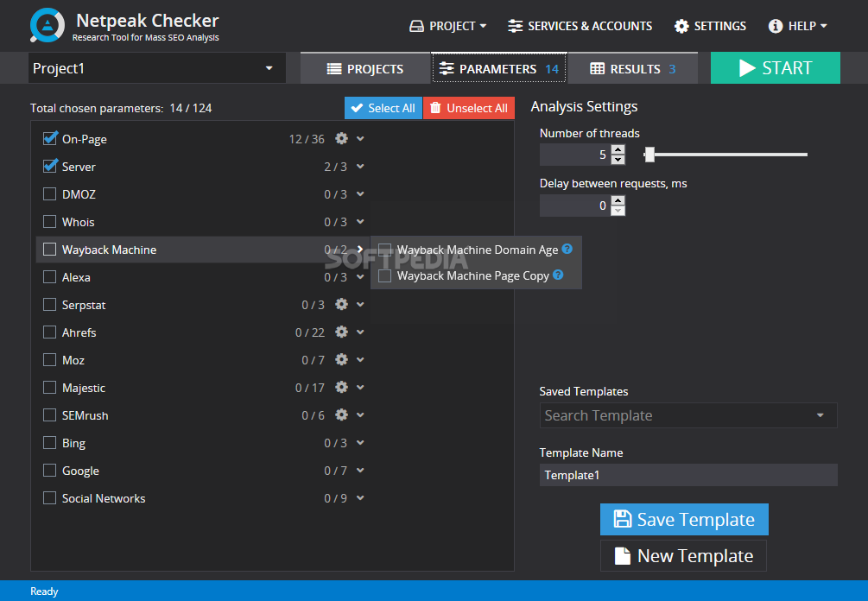Expand the Majestic parameters chevron

click(360, 388)
